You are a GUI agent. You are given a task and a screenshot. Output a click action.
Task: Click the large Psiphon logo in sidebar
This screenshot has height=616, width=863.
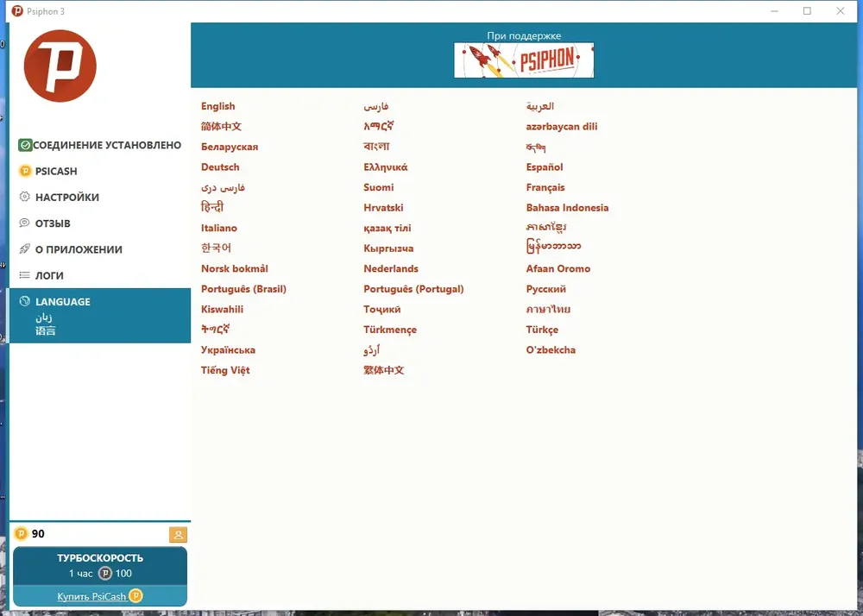pyautogui.click(x=60, y=66)
